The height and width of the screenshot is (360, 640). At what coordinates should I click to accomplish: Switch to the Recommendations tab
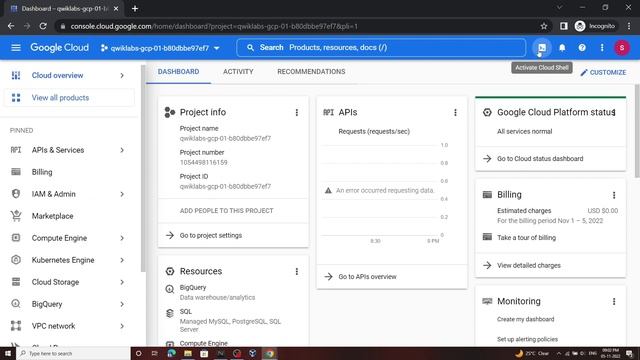coord(311,72)
